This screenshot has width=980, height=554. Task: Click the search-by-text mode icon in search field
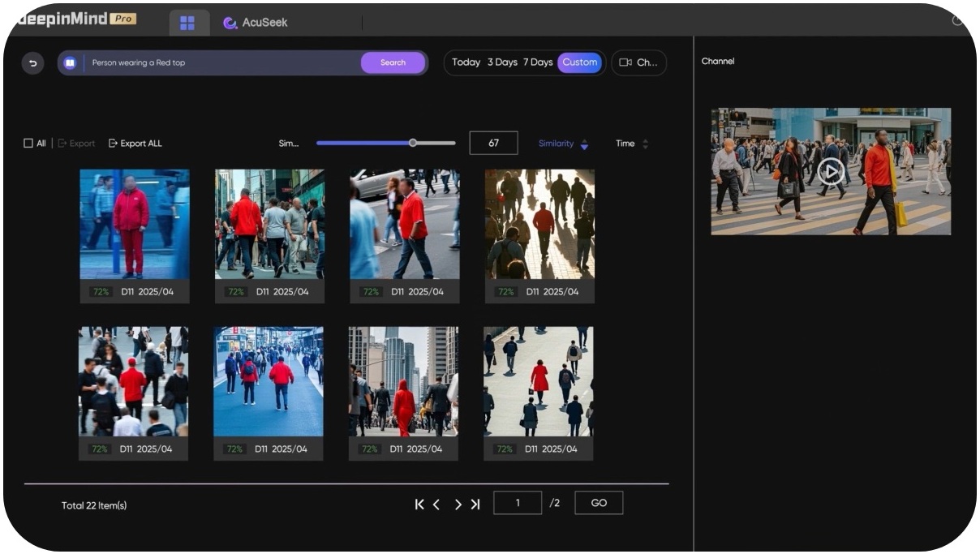point(70,62)
